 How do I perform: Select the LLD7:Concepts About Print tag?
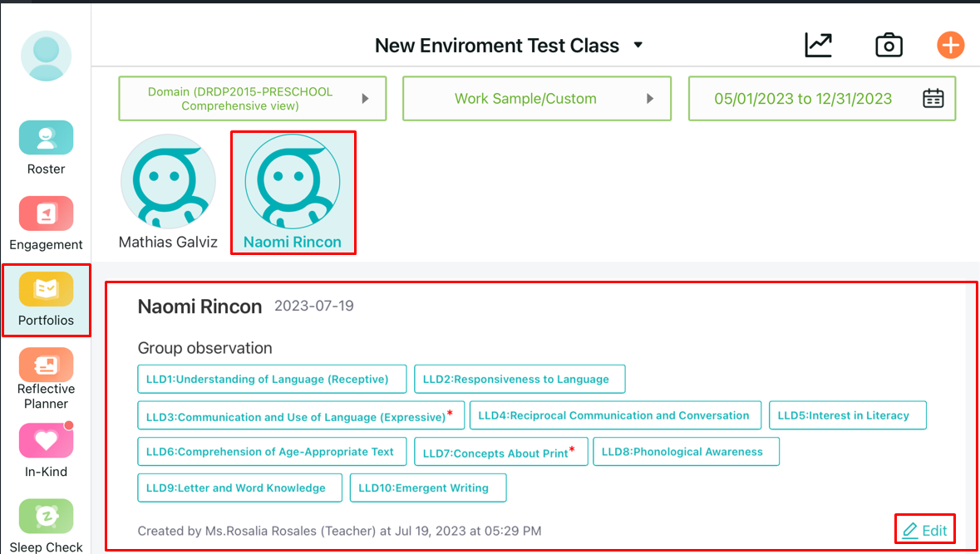(x=500, y=453)
